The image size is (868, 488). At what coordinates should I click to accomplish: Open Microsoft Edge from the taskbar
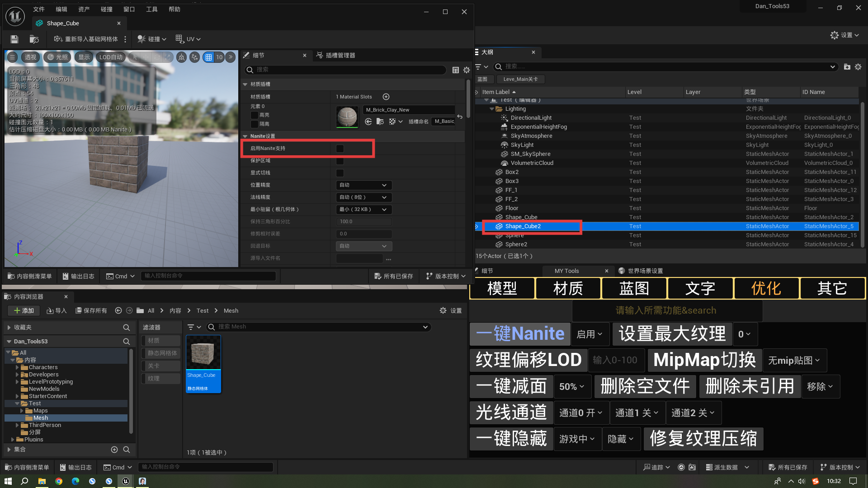(x=75, y=481)
